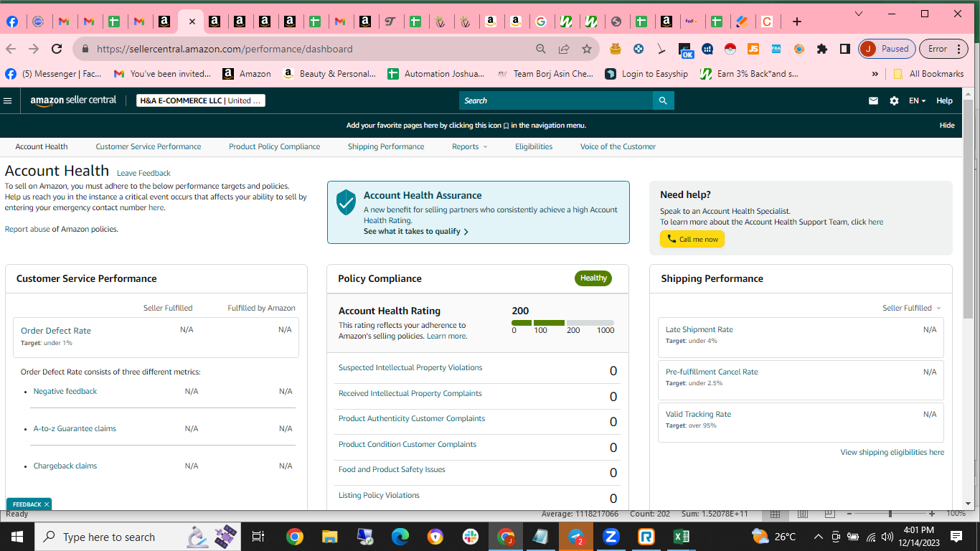The height and width of the screenshot is (551, 980).
Task: Select Excel Normal view icon in status bar
Action: pyautogui.click(x=775, y=514)
